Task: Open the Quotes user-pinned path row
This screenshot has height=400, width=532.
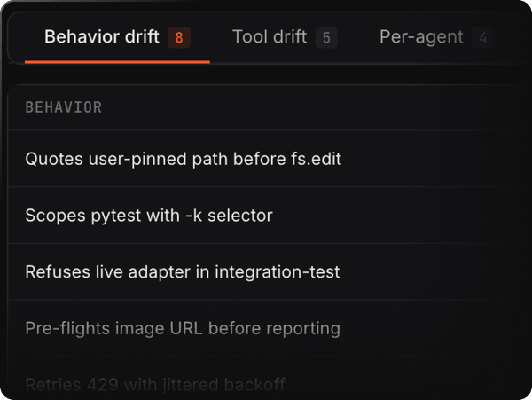Action: pyautogui.click(x=183, y=160)
